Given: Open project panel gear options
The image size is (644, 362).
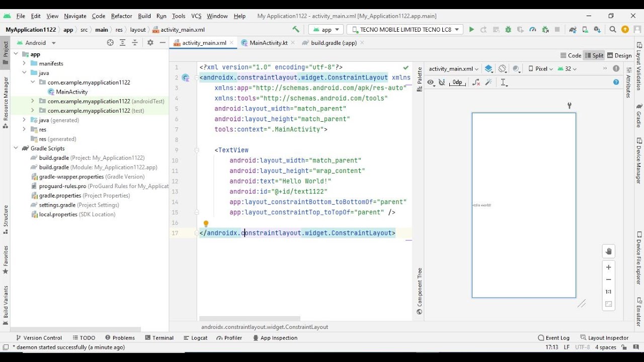Looking at the screenshot, I should pos(150,43).
